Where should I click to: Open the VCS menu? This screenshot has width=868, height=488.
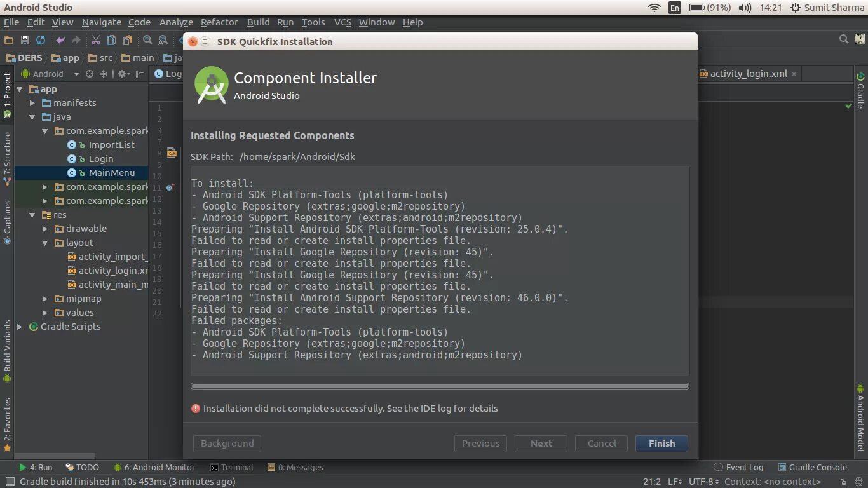(x=342, y=22)
